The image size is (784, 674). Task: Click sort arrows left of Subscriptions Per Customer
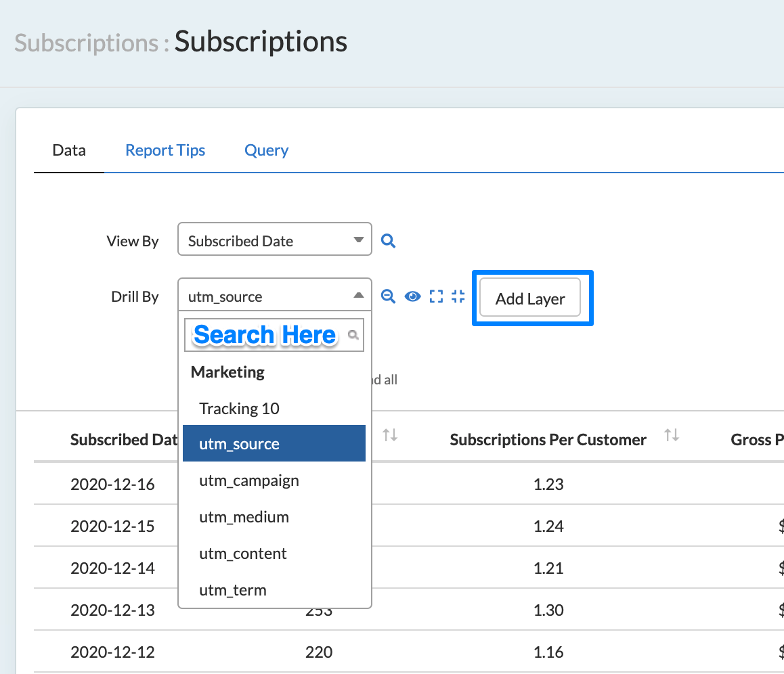[x=390, y=436]
